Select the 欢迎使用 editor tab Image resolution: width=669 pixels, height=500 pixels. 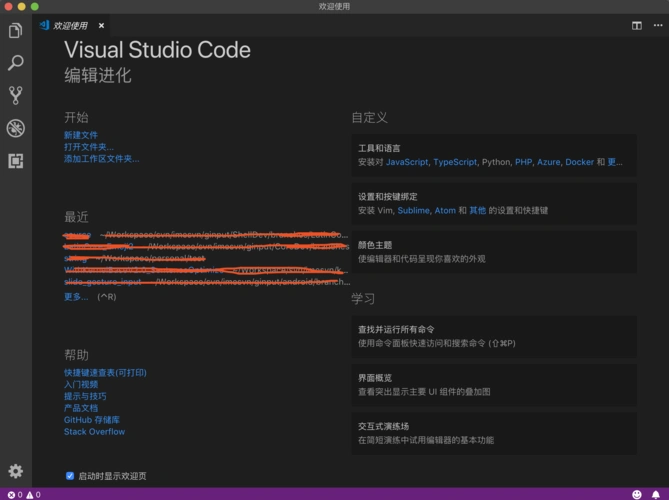pos(70,26)
